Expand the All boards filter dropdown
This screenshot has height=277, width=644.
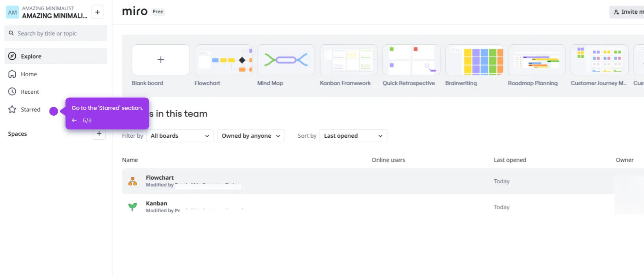[180, 136]
